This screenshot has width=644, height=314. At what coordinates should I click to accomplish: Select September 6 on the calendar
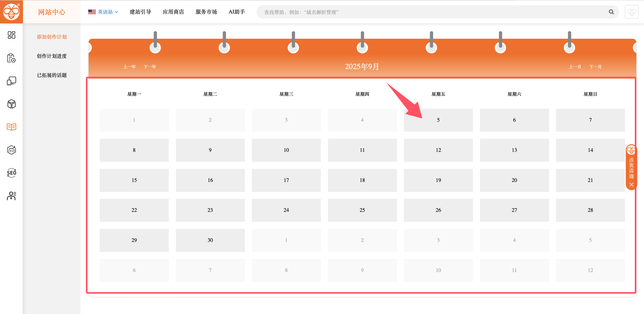[514, 120]
